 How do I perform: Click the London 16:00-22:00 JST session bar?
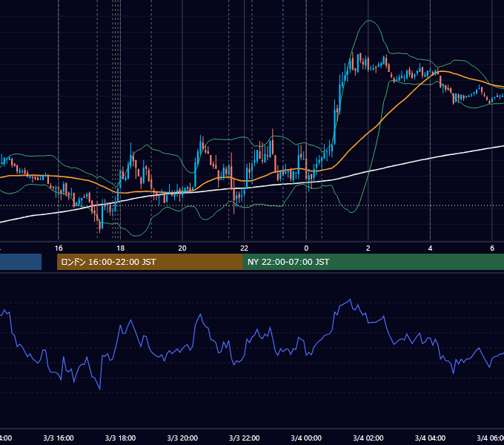coord(150,262)
